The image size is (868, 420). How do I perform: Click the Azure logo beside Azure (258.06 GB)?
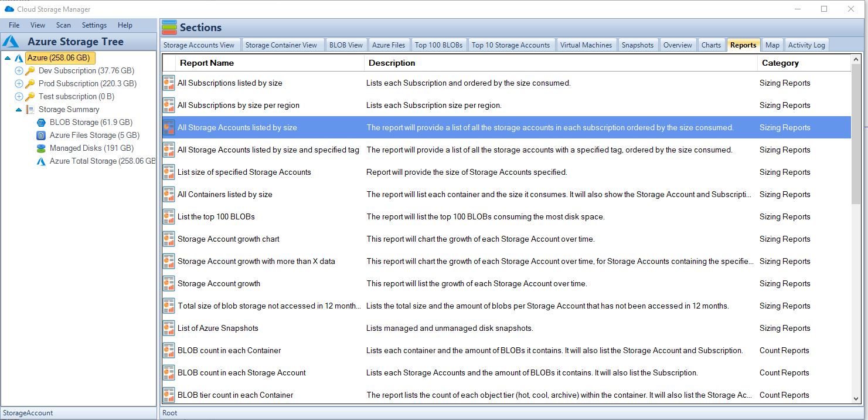19,58
